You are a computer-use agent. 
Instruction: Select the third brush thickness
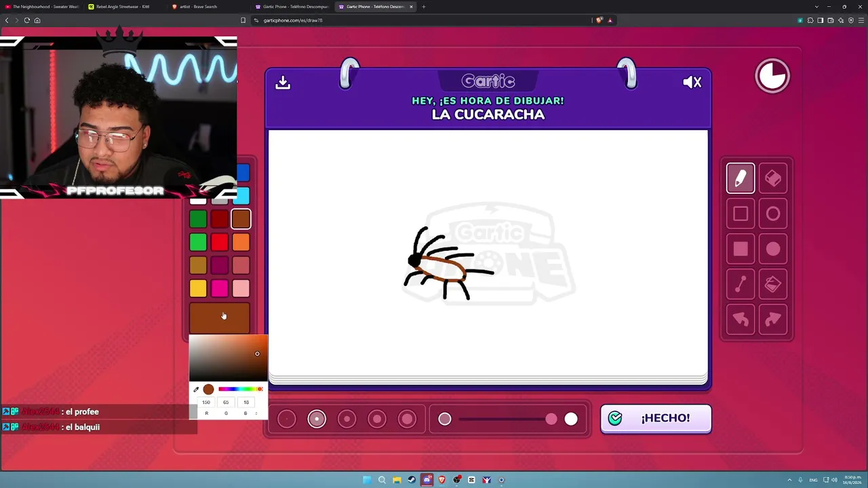coord(347,419)
